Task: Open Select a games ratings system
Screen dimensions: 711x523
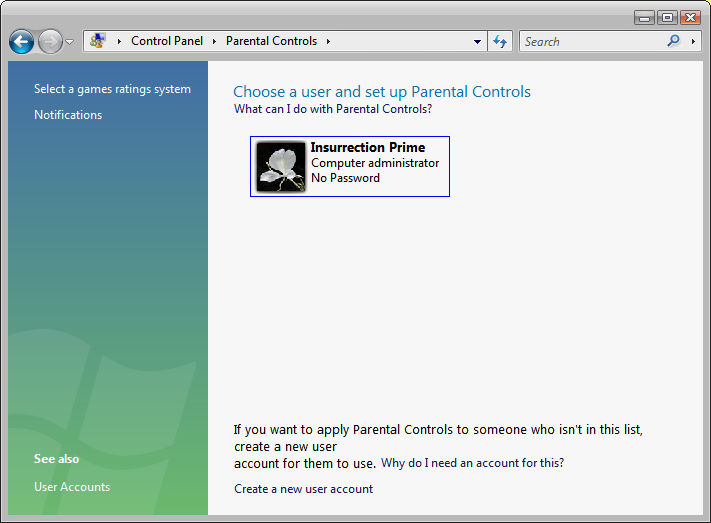Action: click(112, 89)
